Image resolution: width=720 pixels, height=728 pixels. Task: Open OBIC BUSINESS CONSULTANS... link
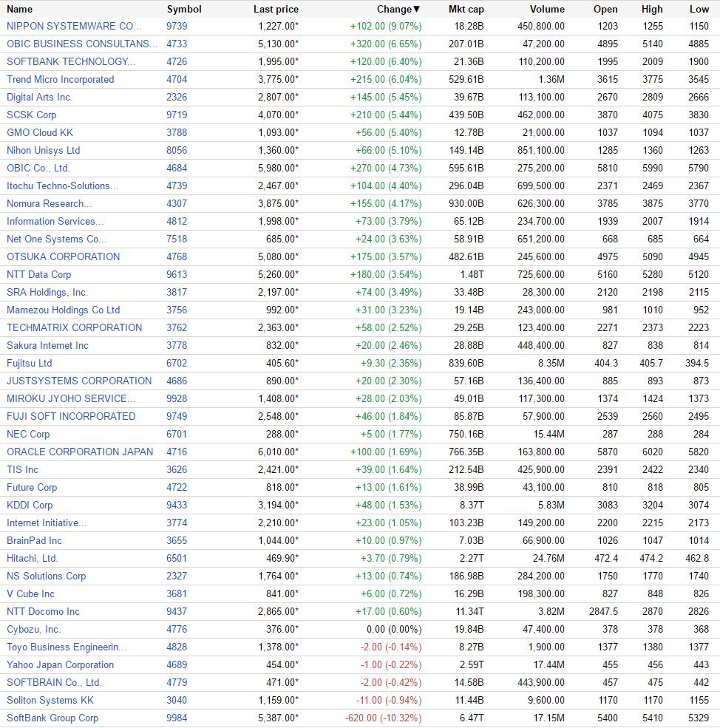click(82, 44)
